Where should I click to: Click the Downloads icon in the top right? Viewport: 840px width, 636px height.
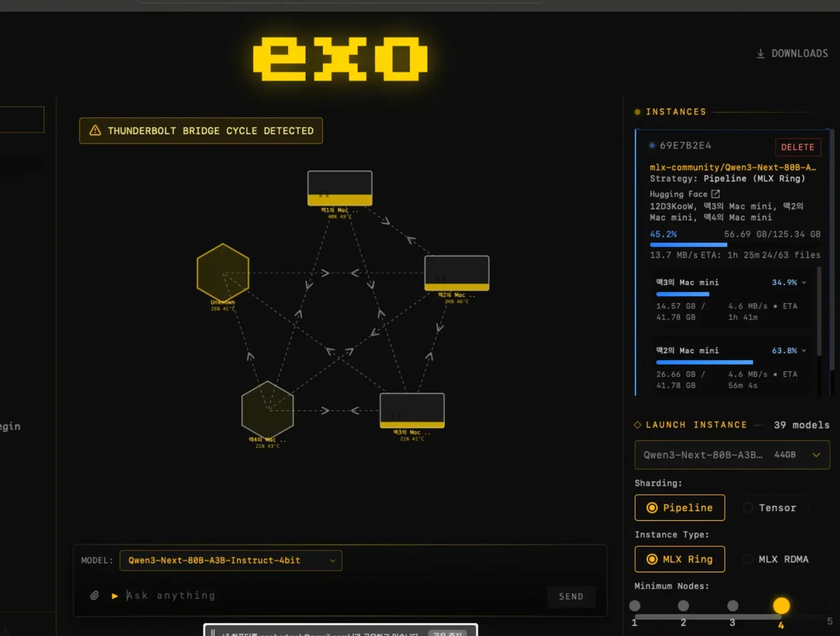tap(761, 53)
